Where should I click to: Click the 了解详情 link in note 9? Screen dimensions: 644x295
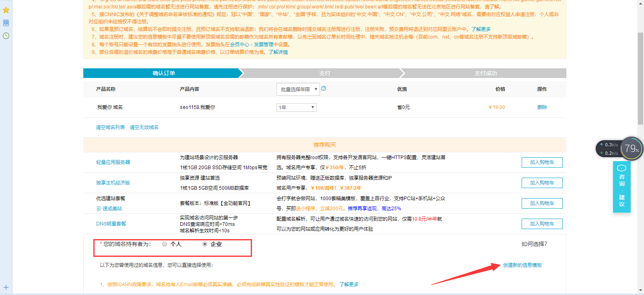[278, 52]
